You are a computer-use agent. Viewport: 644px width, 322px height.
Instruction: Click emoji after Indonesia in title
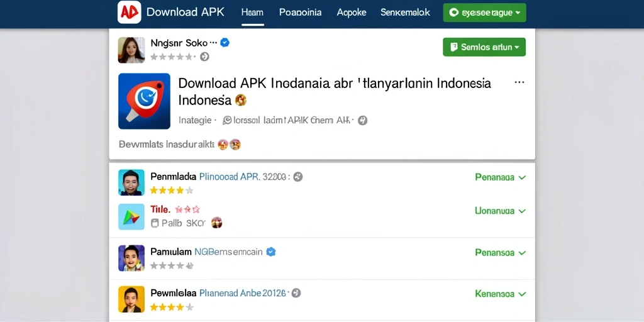click(x=241, y=100)
